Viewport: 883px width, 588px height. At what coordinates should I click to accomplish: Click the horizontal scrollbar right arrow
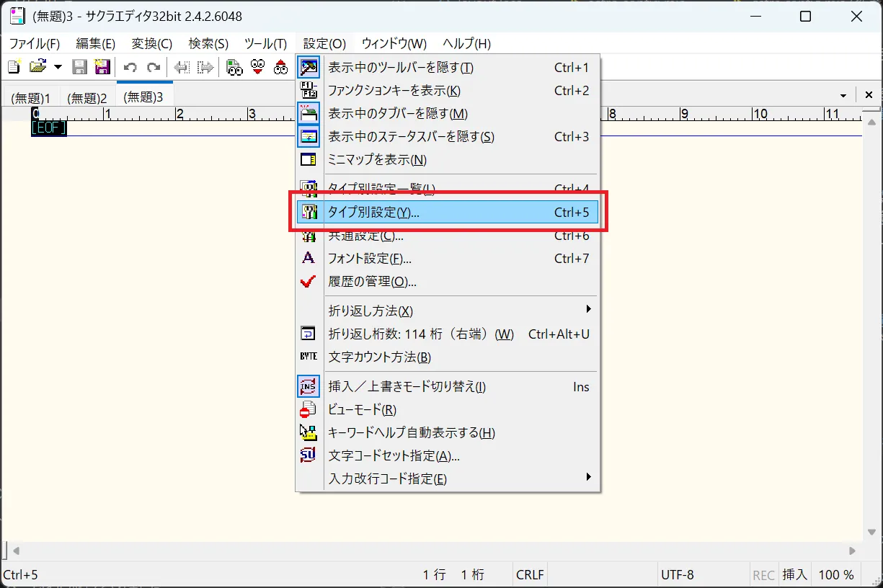tap(853, 551)
